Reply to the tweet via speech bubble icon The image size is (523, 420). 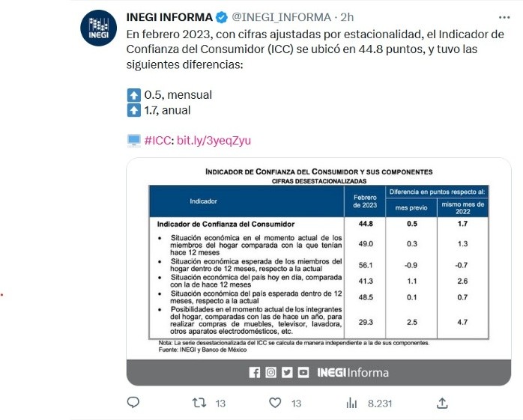(x=133, y=403)
